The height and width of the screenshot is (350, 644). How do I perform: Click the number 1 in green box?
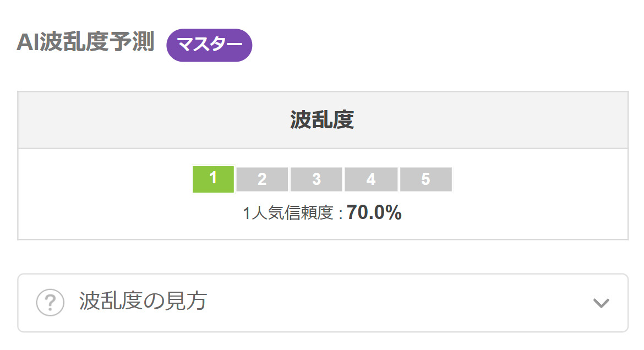(213, 178)
